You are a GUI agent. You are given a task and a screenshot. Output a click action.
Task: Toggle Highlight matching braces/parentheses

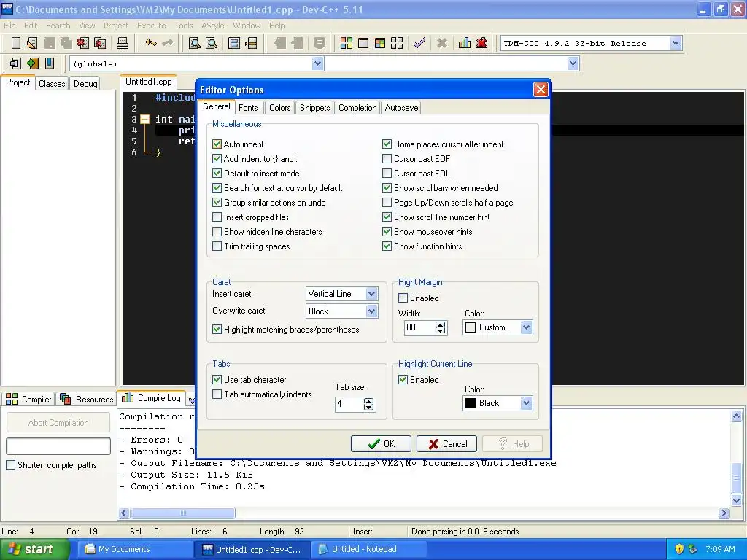click(217, 330)
